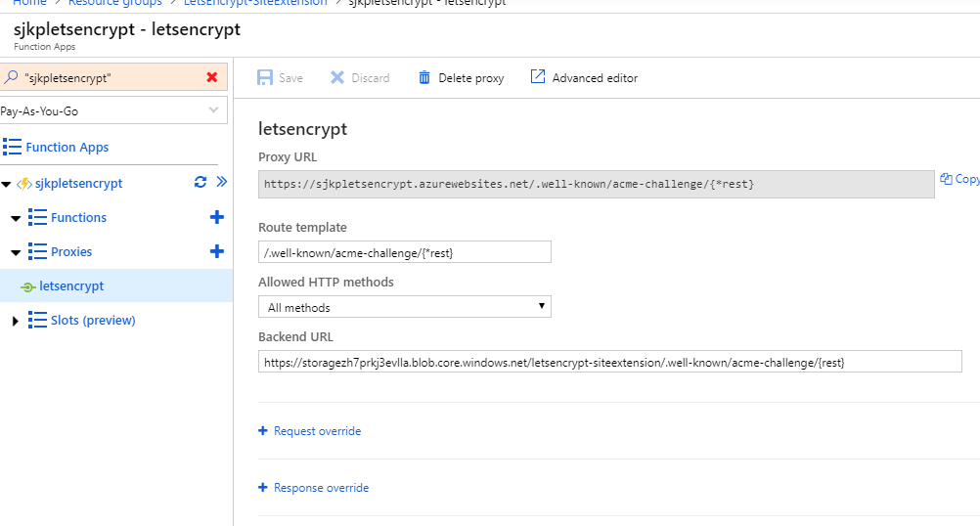980x526 pixels.
Task: Click in the Route template field
Action: [404, 251]
